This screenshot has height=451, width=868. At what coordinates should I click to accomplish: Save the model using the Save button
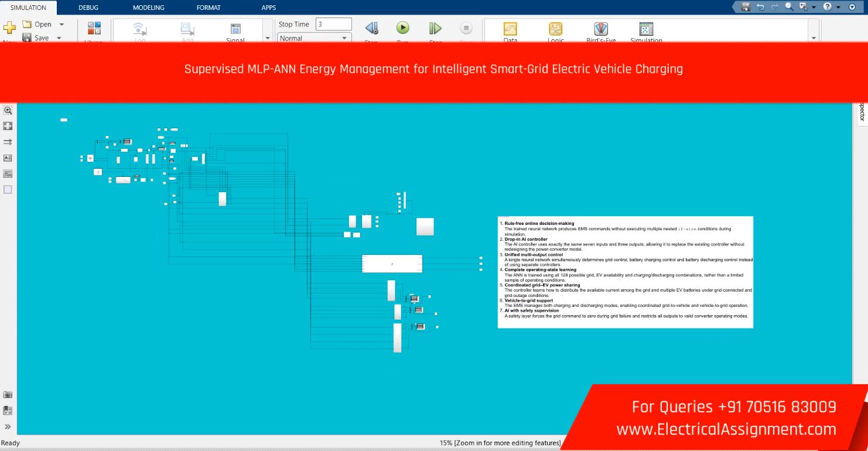[35, 37]
